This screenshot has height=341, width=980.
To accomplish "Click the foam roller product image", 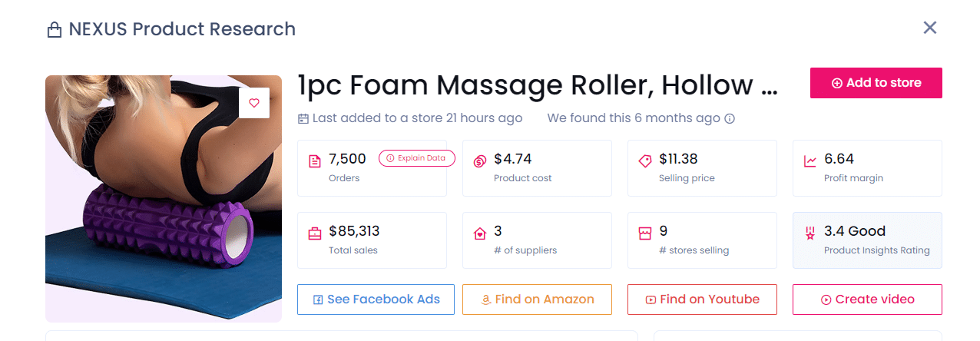I will 164,215.
